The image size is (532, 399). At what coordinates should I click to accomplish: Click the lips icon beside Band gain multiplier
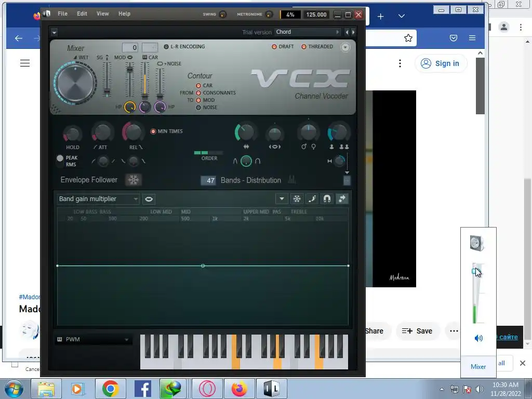point(149,199)
